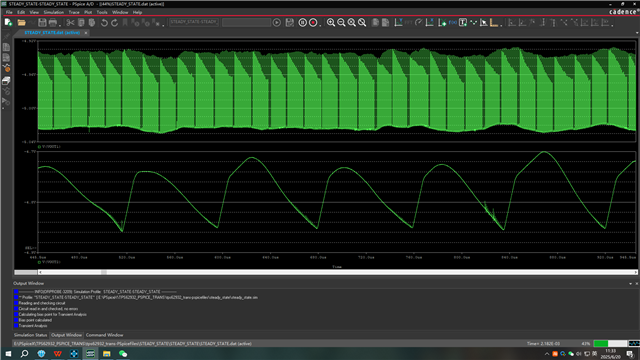Click the Zoom In magnifier icon
Screen dimensions: 640x360
point(331,22)
